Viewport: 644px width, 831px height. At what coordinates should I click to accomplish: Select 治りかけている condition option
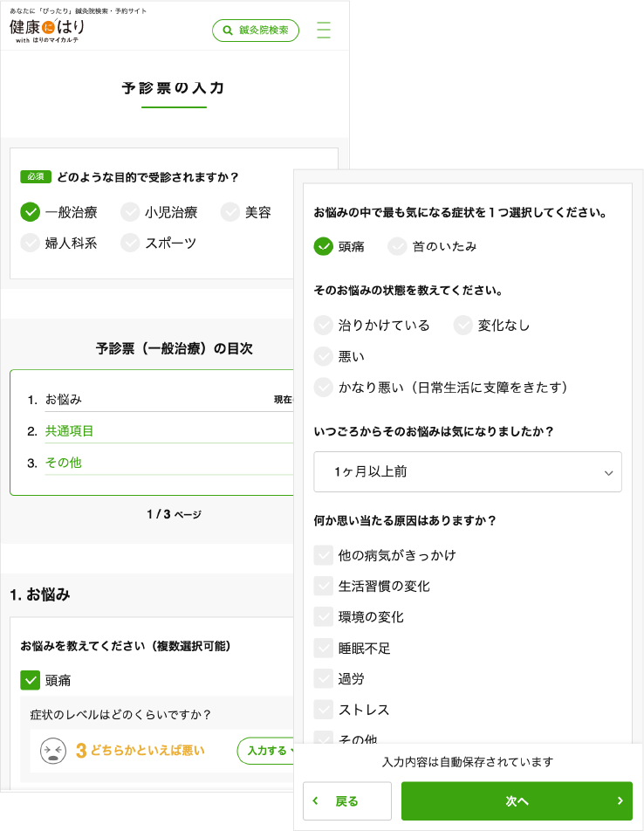pos(324,326)
